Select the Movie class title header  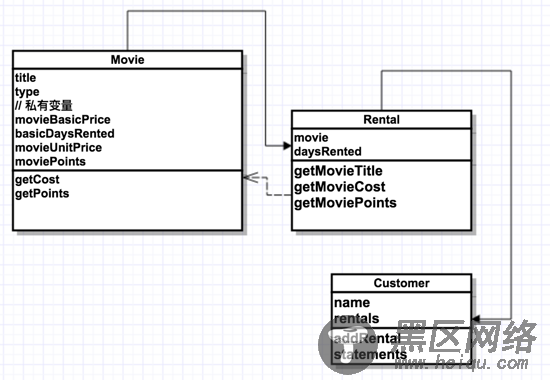(x=127, y=60)
